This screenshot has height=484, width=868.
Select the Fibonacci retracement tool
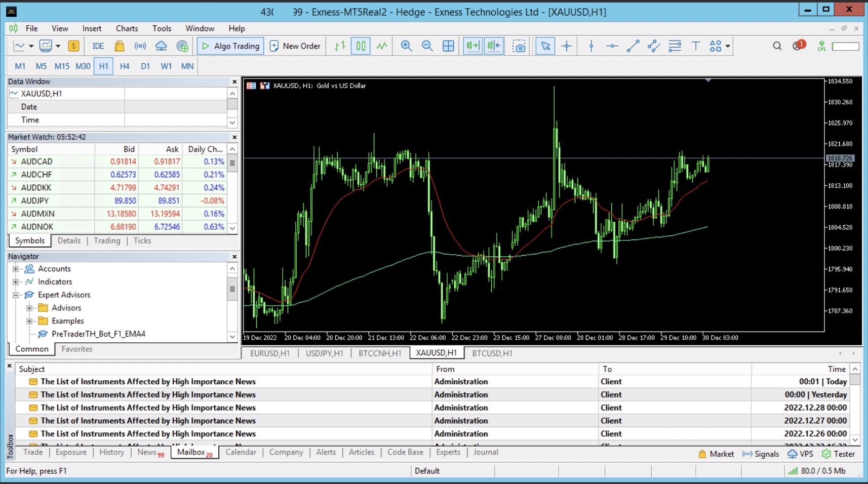point(675,46)
